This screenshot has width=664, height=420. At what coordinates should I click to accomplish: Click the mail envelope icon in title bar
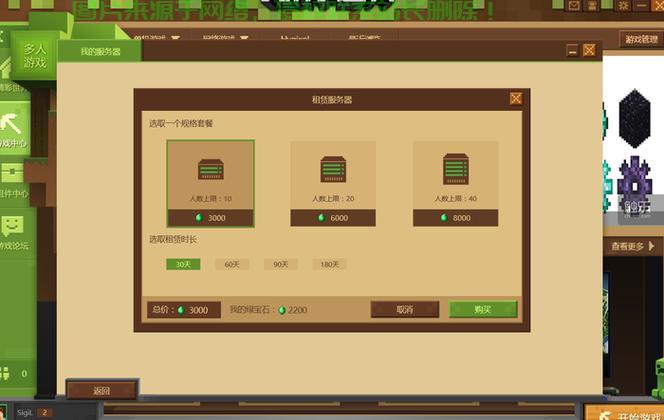[x=574, y=6]
